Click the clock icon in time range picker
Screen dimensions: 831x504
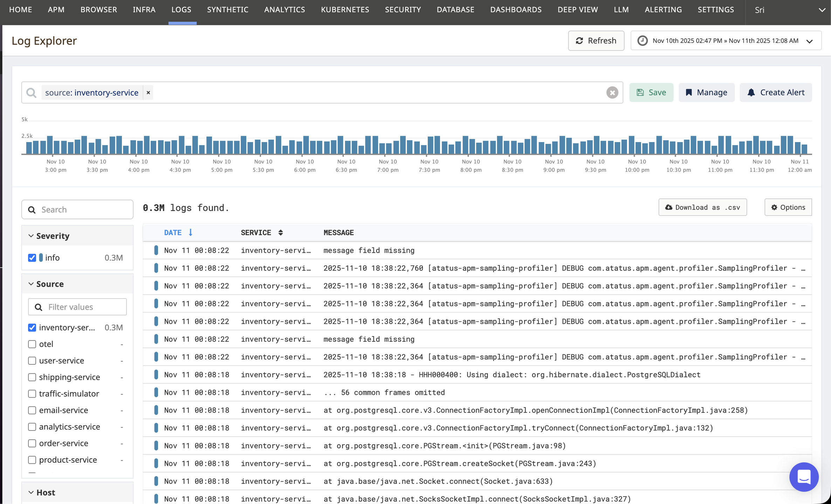click(642, 41)
